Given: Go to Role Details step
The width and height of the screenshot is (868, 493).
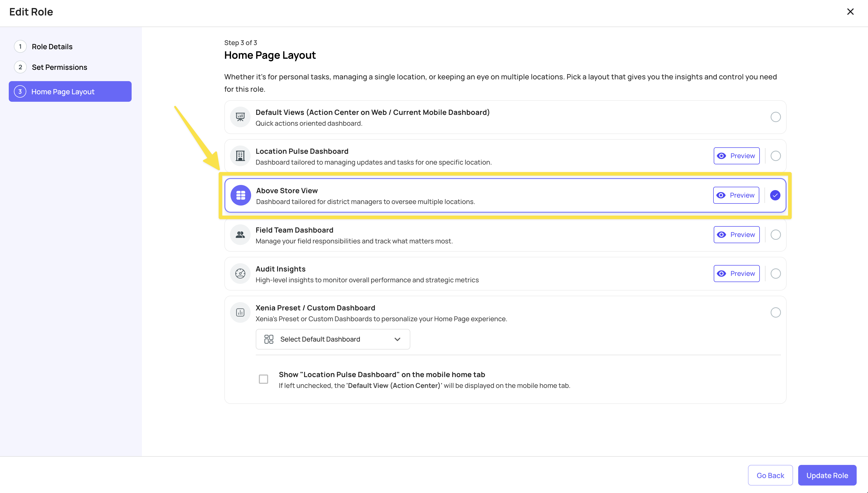Looking at the screenshot, I should 52,47.
